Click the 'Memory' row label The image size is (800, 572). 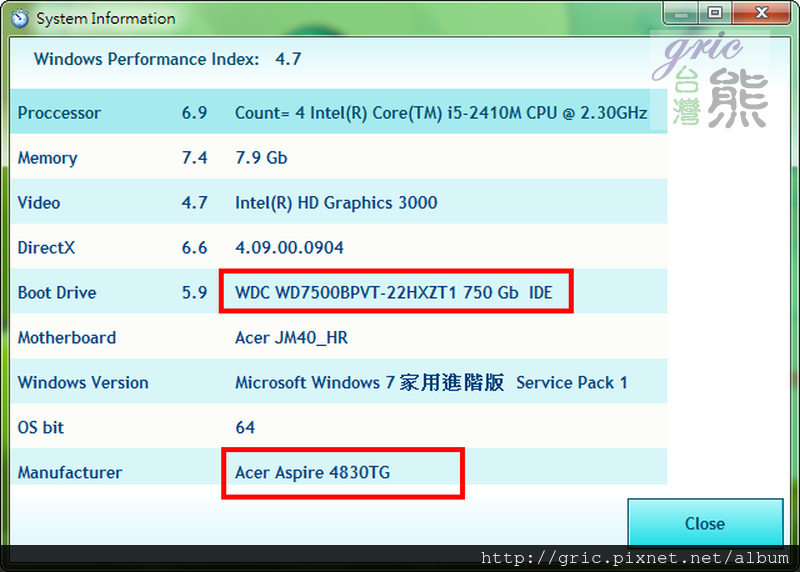(47, 158)
